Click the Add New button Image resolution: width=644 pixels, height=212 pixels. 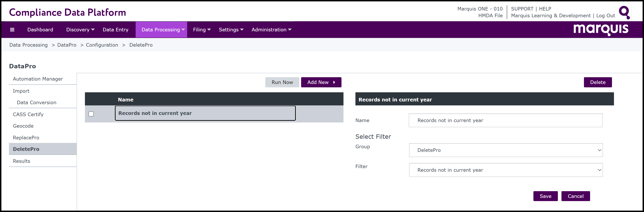click(x=321, y=82)
